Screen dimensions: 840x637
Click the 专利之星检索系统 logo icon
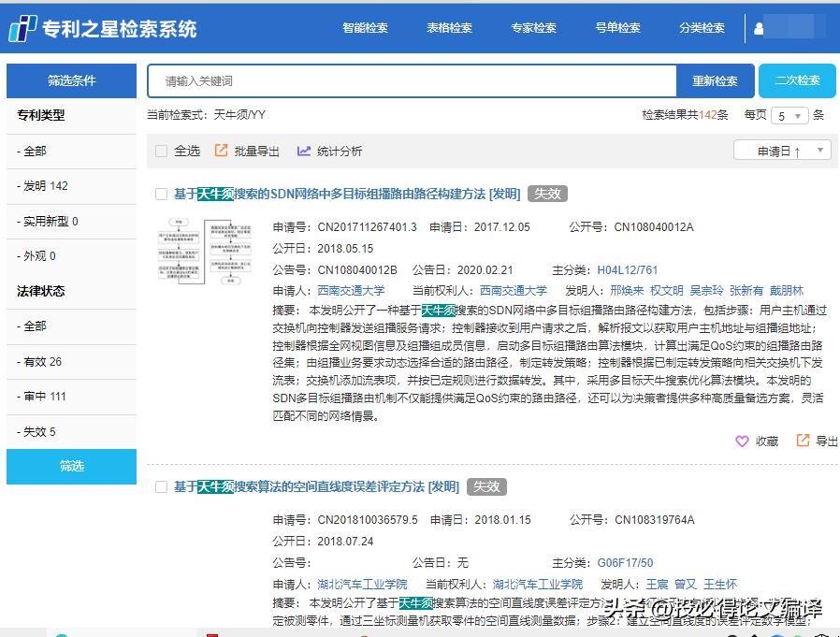pyautogui.click(x=22, y=28)
